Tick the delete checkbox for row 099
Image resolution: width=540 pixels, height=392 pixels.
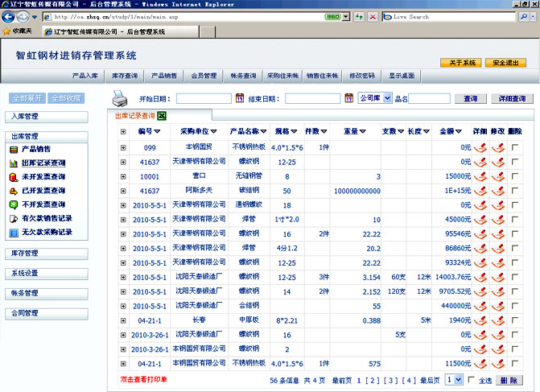click(515, 147)
